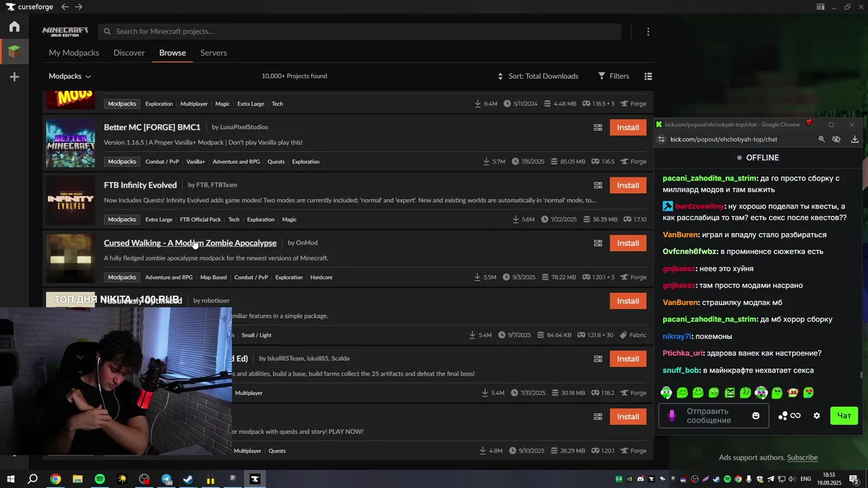The width and height of the screenshot is (868, 488).
Task: Open the Sort: Total Downloads dropdown
Action: tap(538, 76)
